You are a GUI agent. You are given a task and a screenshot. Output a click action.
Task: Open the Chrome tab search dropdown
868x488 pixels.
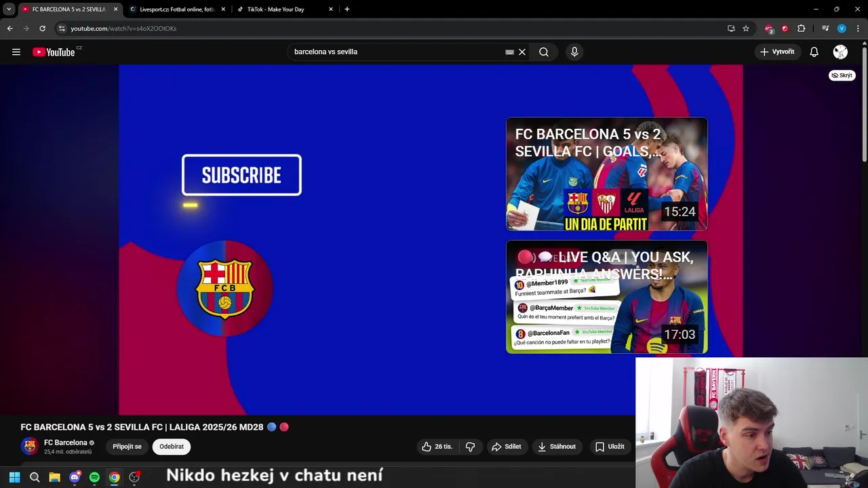(x=9, y=9)
